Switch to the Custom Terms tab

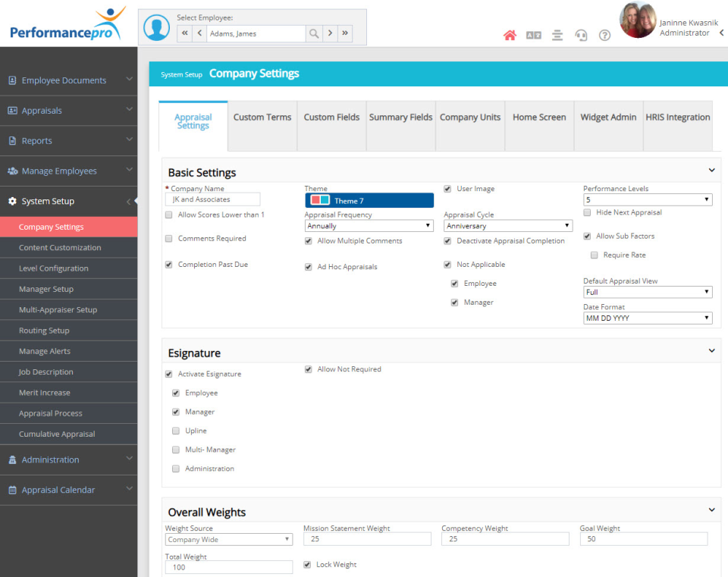pyautogui.click(x=262, y=126)
